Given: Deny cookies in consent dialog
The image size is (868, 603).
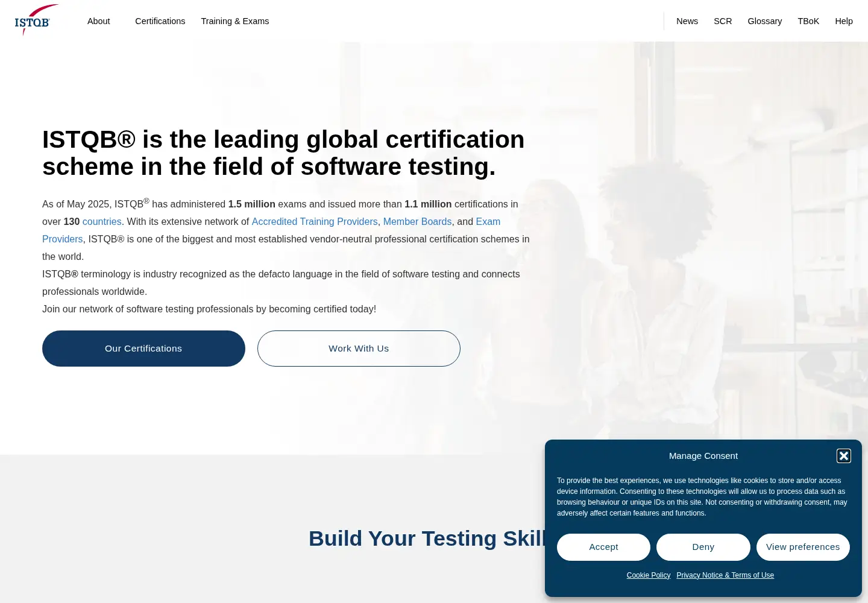Looking at the screenshot, I should click(x=703, y=547).
